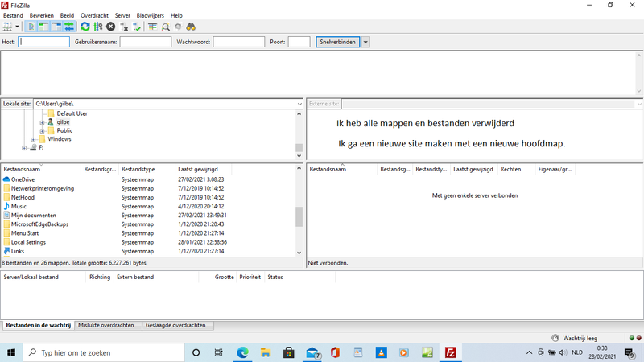Expand the gilbe folder tree node
The width and height of the screenshot is (644, 362).
point(41,122)
